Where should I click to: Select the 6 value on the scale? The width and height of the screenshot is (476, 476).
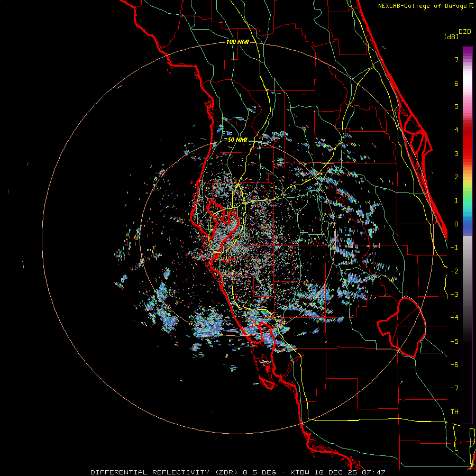click(456, 83)
